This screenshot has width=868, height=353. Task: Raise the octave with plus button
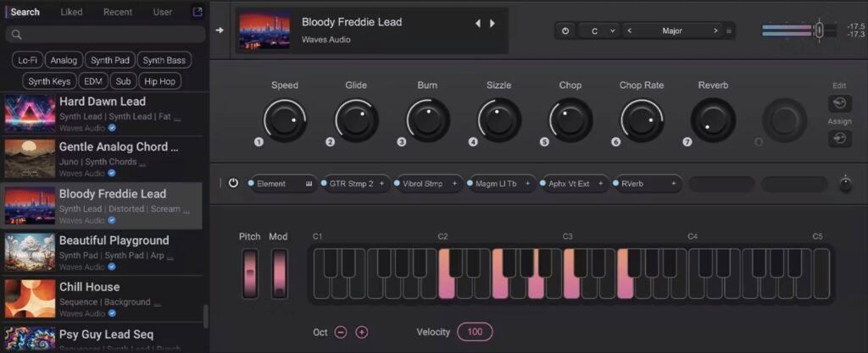(x=361, y=332)
